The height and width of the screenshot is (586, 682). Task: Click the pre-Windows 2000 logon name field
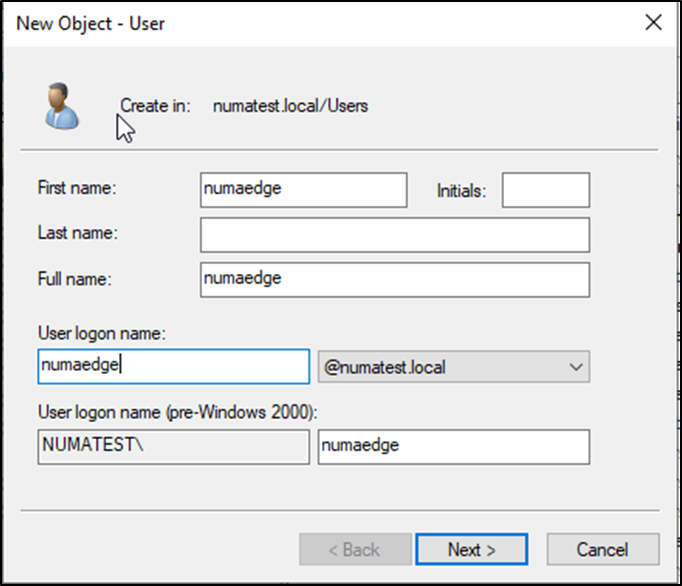[453, 447]
